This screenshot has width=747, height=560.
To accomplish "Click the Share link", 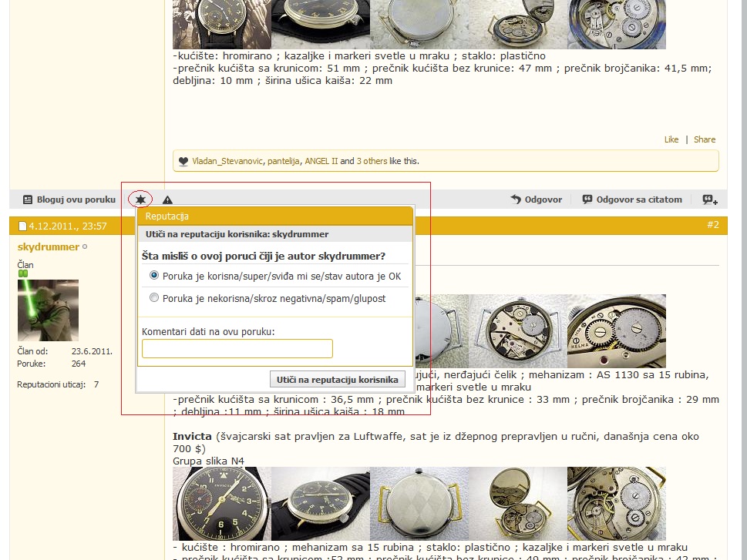I will (x=705, y=139).
